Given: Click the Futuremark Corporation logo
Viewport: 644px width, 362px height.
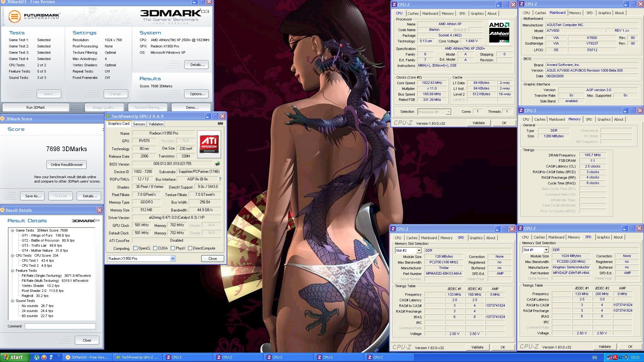Looking at the screenshot, I should pyautogui.click(x=34, y=16).
